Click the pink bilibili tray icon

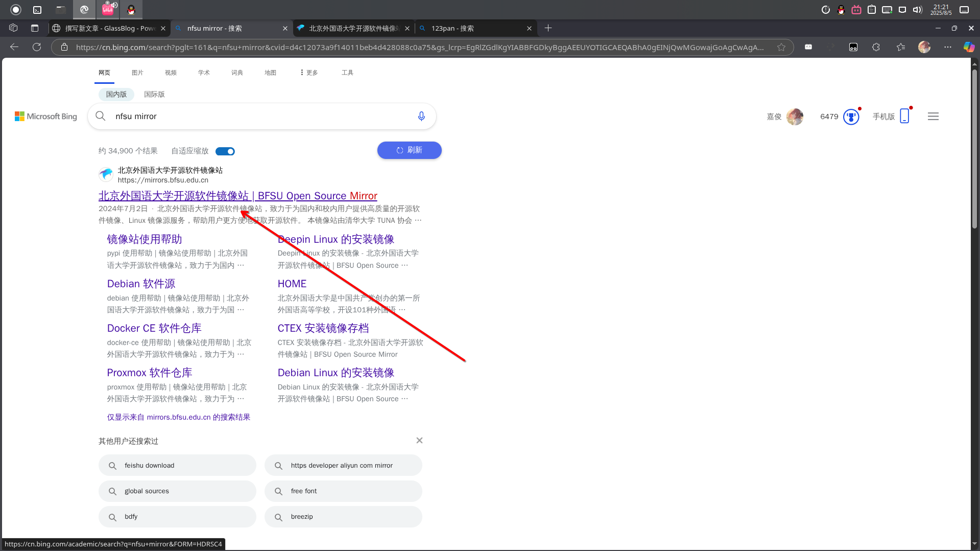coord(856,10)
